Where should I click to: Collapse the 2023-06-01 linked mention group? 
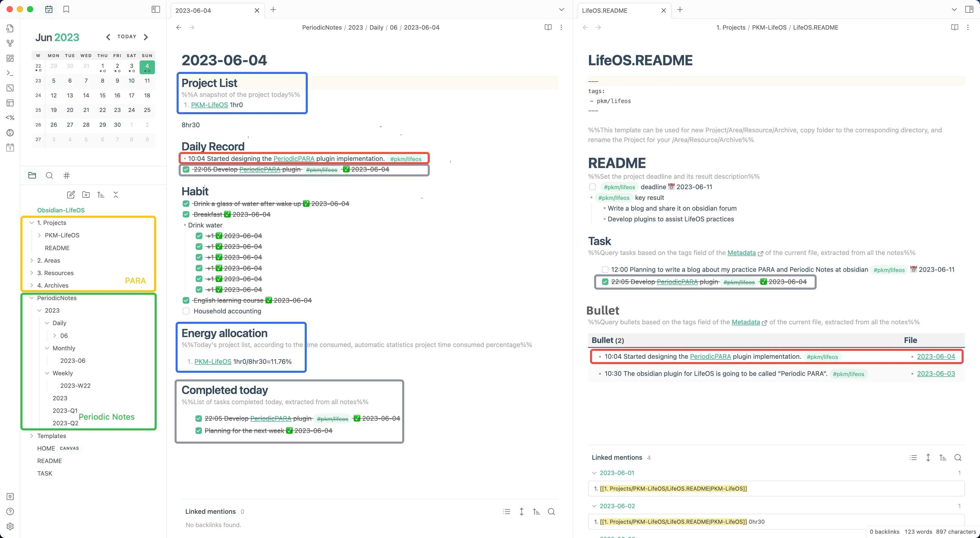coord(594,473)
